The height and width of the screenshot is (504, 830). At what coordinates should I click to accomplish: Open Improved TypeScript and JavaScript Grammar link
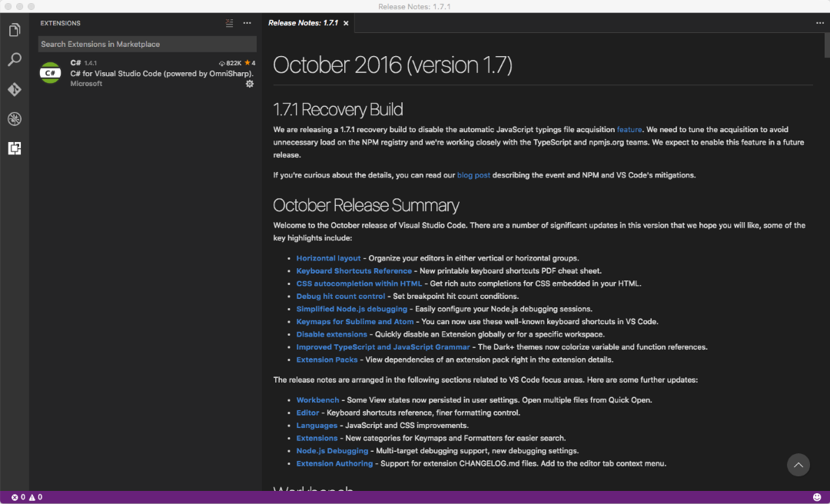(383, 347)
